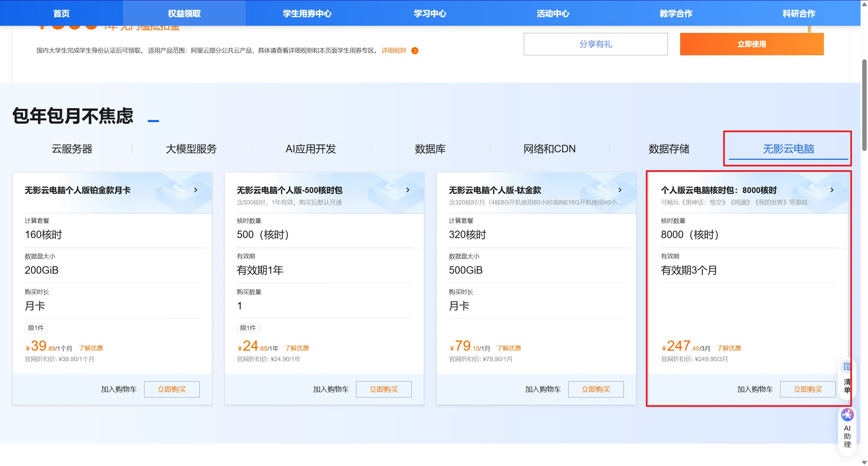
Task: Buy now the 500核时包 with 立即购买
Action: (x=383, y=389)
